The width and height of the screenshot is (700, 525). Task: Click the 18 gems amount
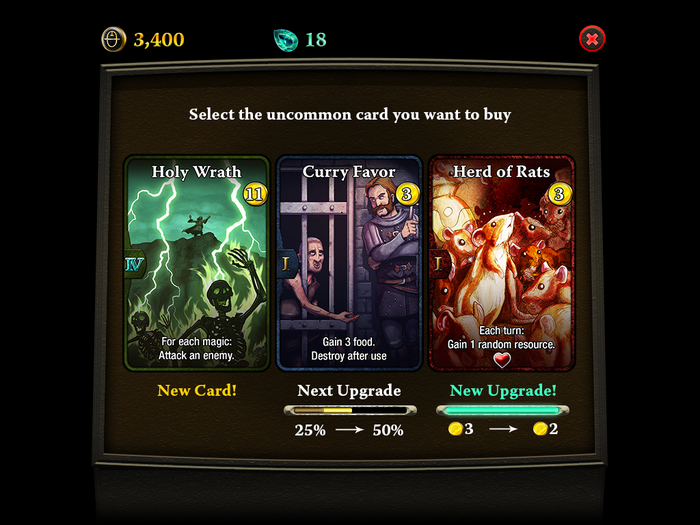pos(316,40)
